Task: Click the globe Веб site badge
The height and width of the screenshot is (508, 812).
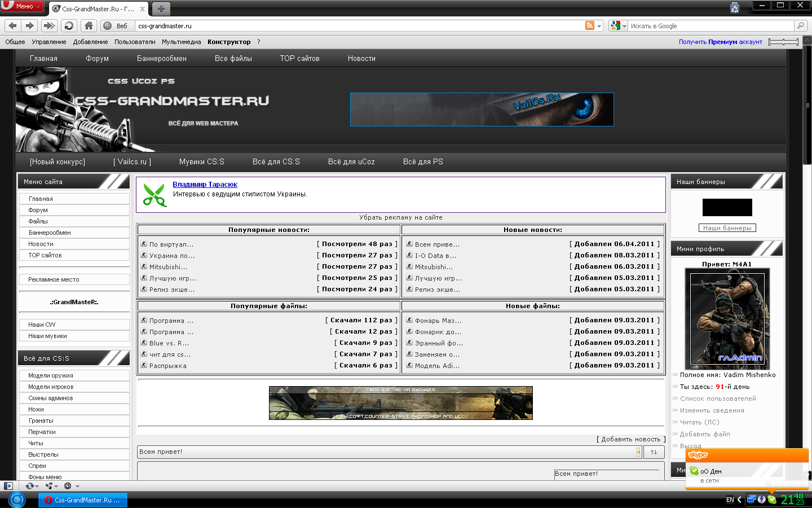Action: [117, 26]
